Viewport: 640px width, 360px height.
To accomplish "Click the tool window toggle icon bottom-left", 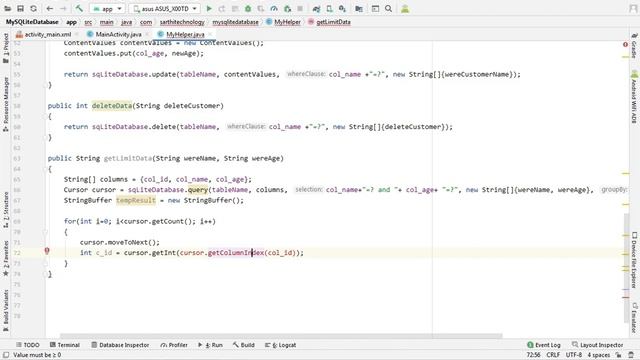I will pos(6,355).
